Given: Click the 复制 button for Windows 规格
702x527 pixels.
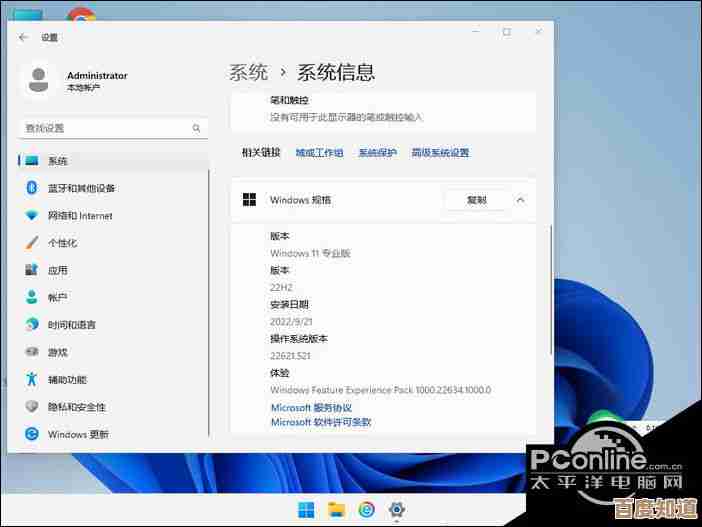Looking at the screenshot, I should click(477, 200).
